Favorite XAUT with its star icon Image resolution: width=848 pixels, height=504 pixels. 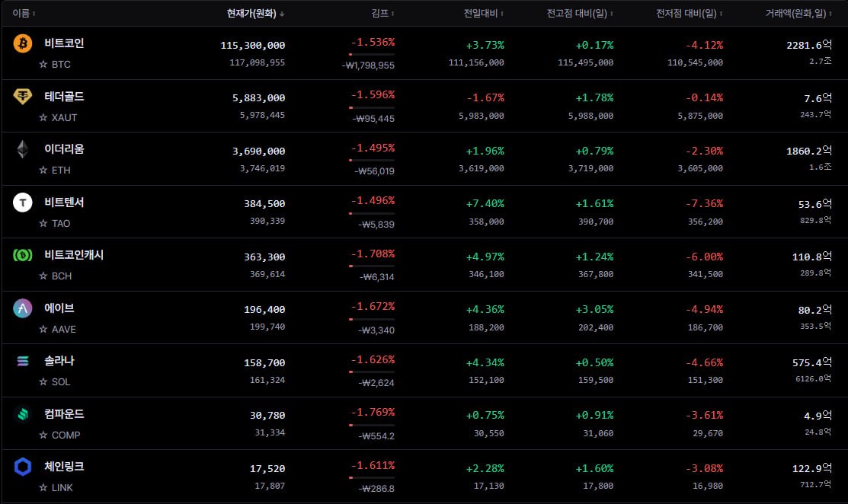(x=43, y=117)
